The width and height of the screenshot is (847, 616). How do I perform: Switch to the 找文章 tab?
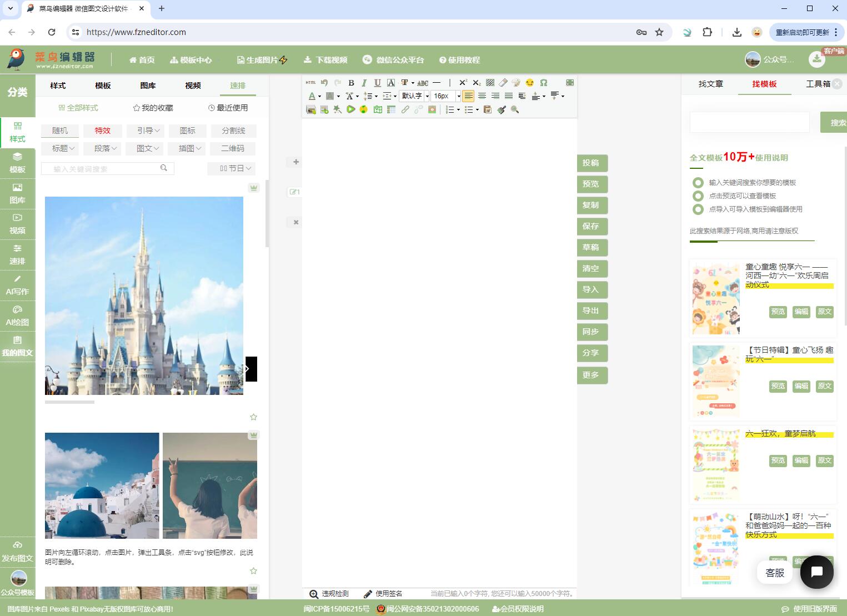tap(710, 84)
